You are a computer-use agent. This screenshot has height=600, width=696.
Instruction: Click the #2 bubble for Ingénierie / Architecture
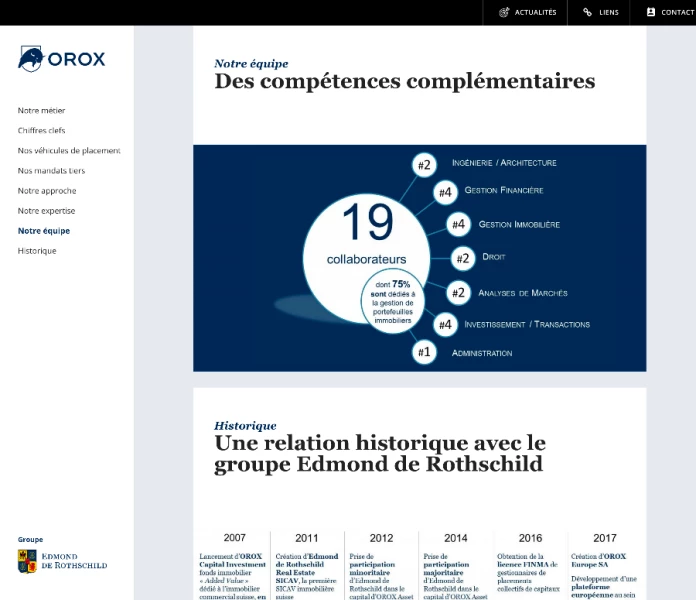tap(424, 165)
